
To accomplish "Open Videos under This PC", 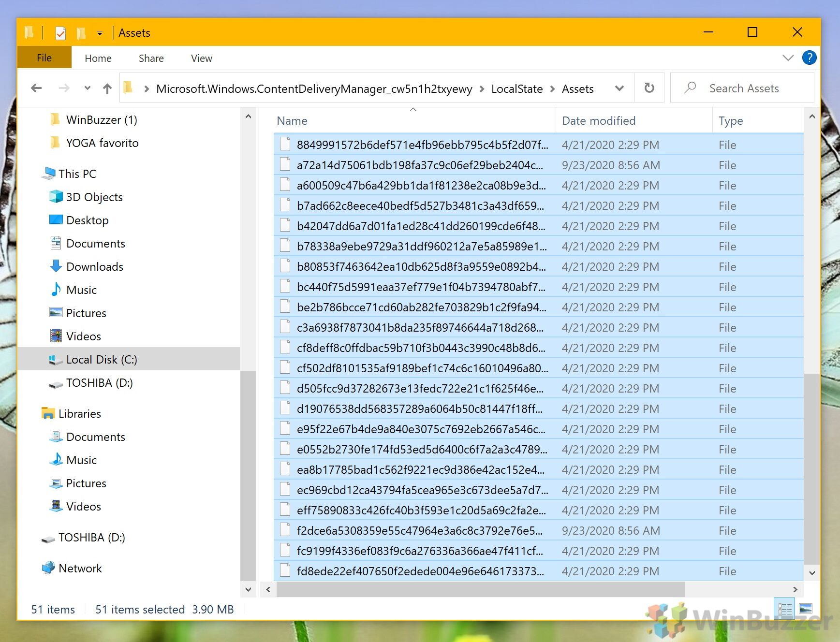I will (83, 336).
